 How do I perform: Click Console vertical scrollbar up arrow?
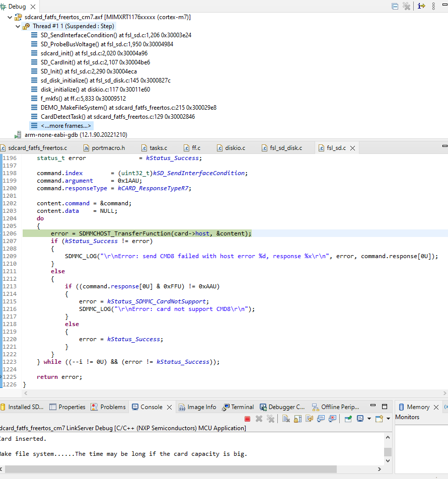(388, 437)
